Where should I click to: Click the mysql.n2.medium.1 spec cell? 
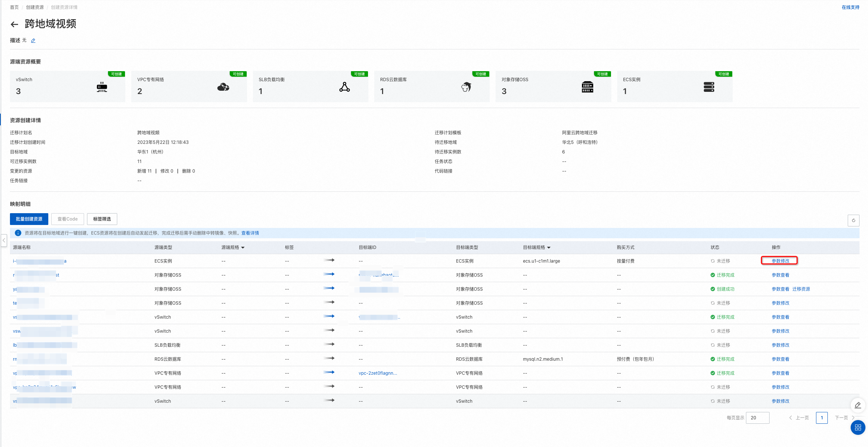pyautogui.click(x=543, y=359)
